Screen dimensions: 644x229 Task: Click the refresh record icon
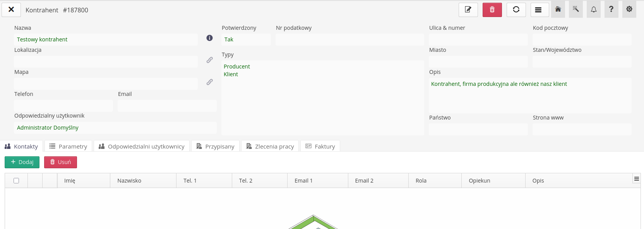(x=516, y=10)
